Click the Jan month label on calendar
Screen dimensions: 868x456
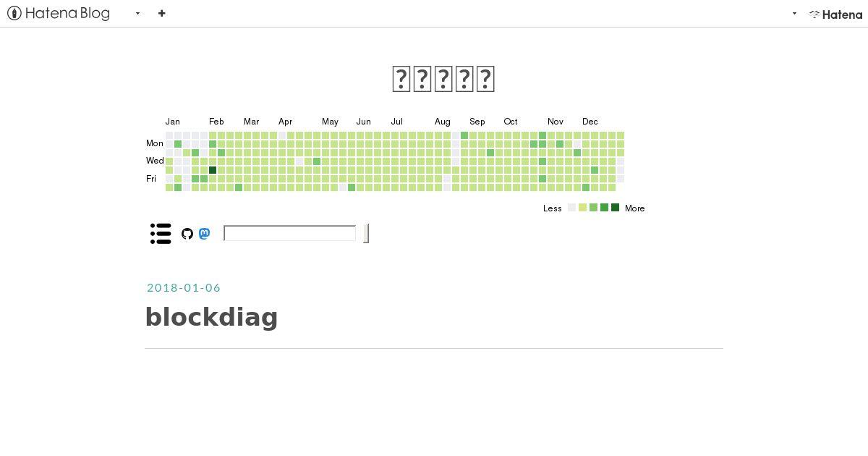[x=172, y=122]
